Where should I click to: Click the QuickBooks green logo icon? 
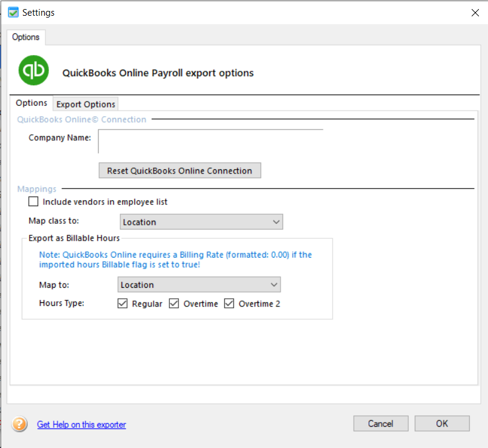34,70
